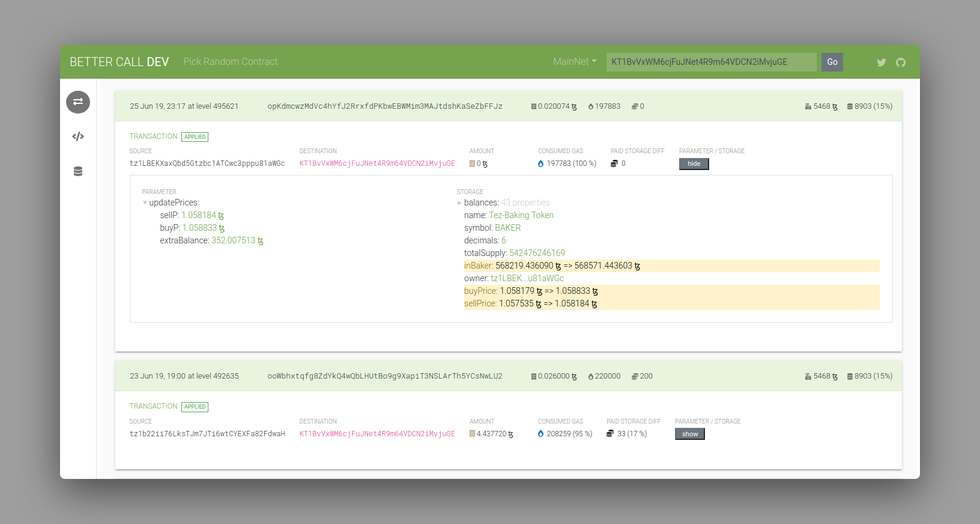Click owner address tz1LBEK...u81aWGc
The width and height of the screenshot is (980, 524).
[x=527, y=278]
